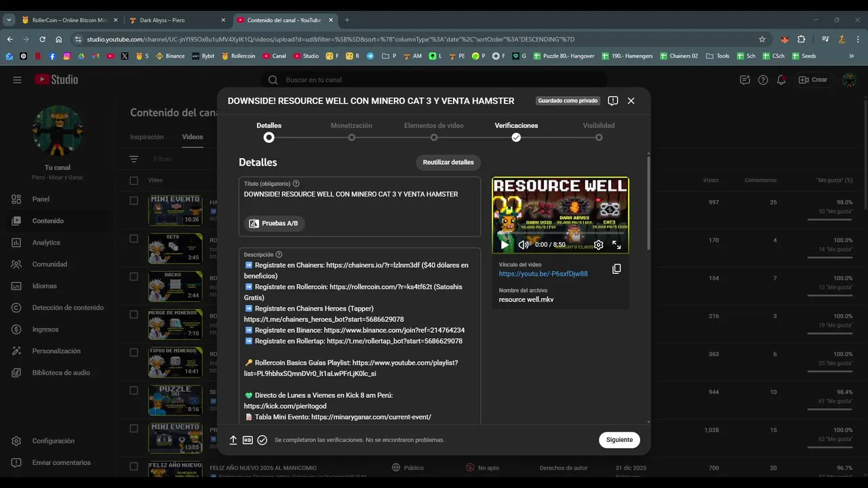Viewport: 868px width, 488px height.
Task: Check the MERGE DE MINEROS video row
Action: tap(134, 314)
